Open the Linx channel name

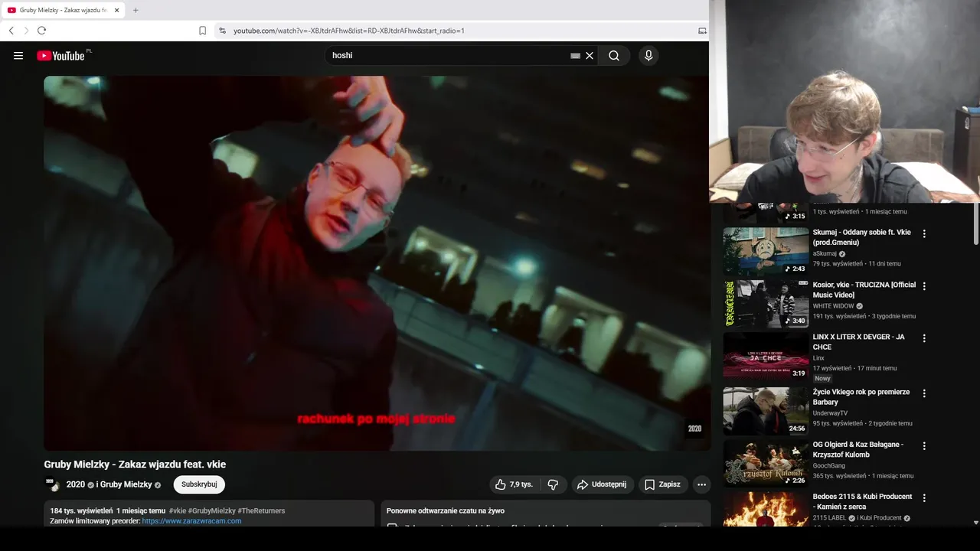pyautogui.click(x=818, y=358)
